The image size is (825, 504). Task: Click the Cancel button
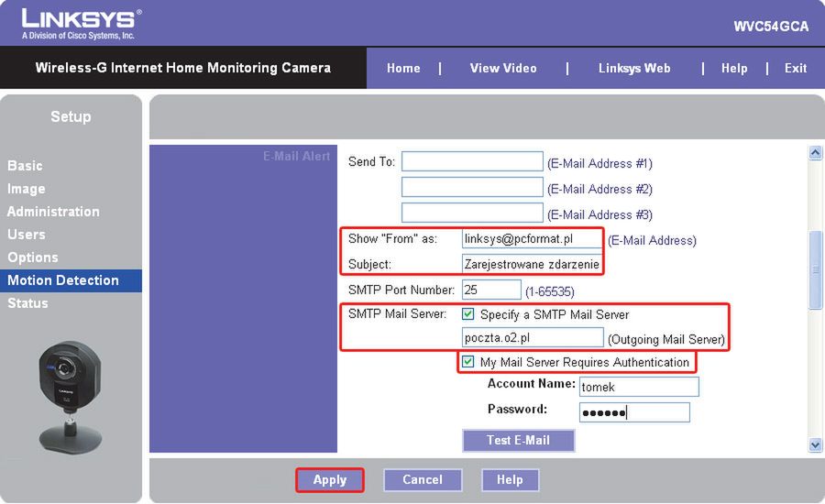tap(423, 480)
